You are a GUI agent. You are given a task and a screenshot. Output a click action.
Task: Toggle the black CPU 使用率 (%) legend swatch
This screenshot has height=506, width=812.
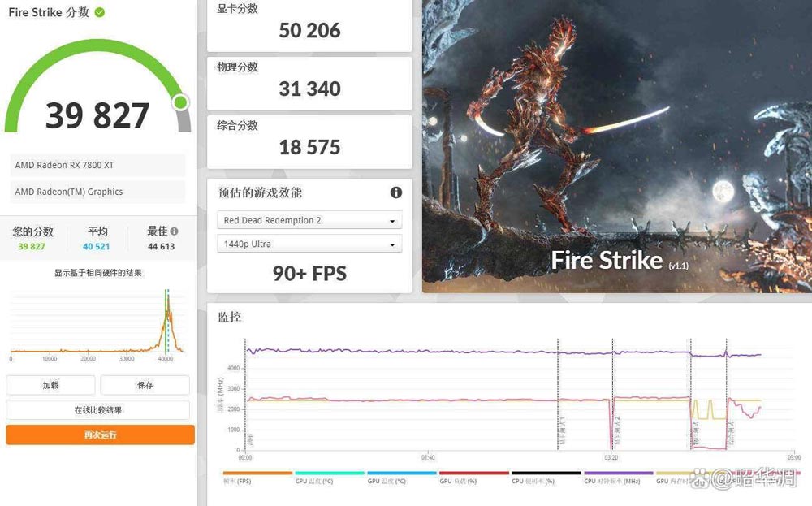[x=546, y=473]
